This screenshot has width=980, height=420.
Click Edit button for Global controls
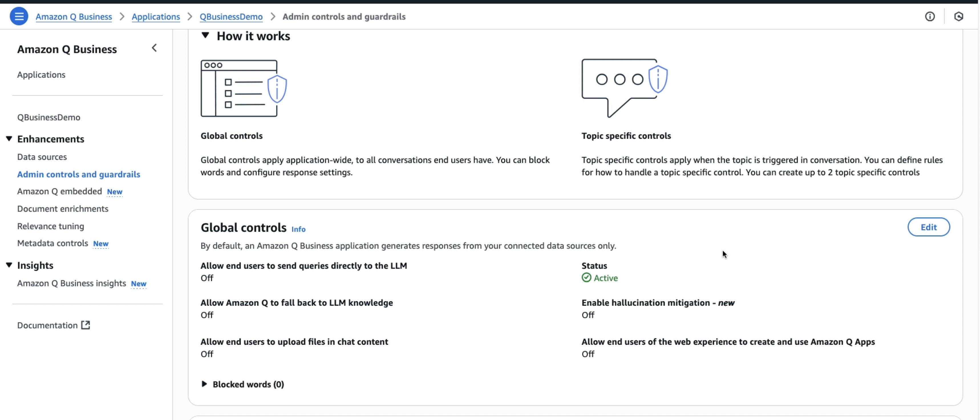point(928,227)
